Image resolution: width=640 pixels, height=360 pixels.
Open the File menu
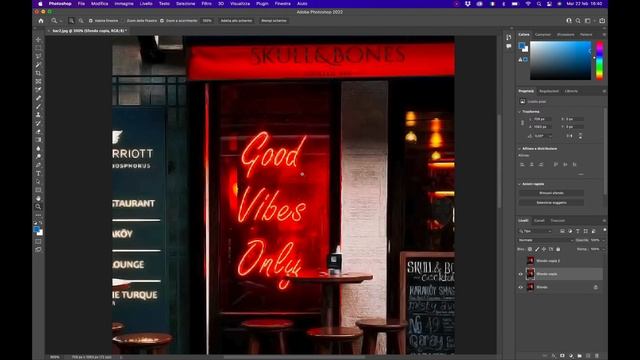[x=81, y=4]
